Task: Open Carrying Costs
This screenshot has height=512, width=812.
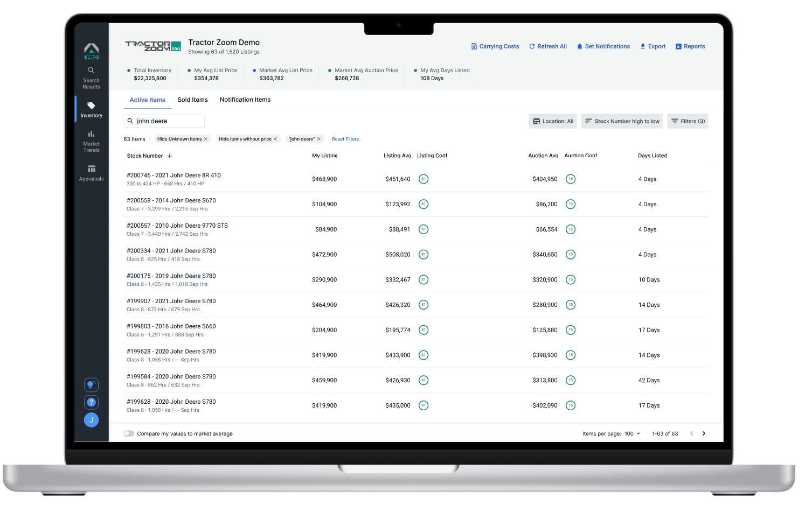Action: [495, 46]
